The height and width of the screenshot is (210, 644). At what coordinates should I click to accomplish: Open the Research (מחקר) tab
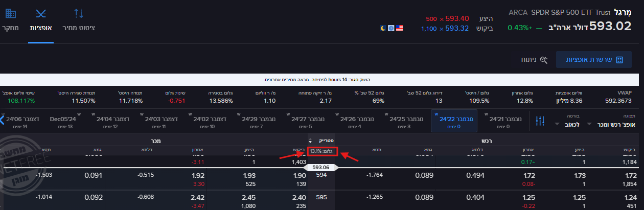point(10,20)
